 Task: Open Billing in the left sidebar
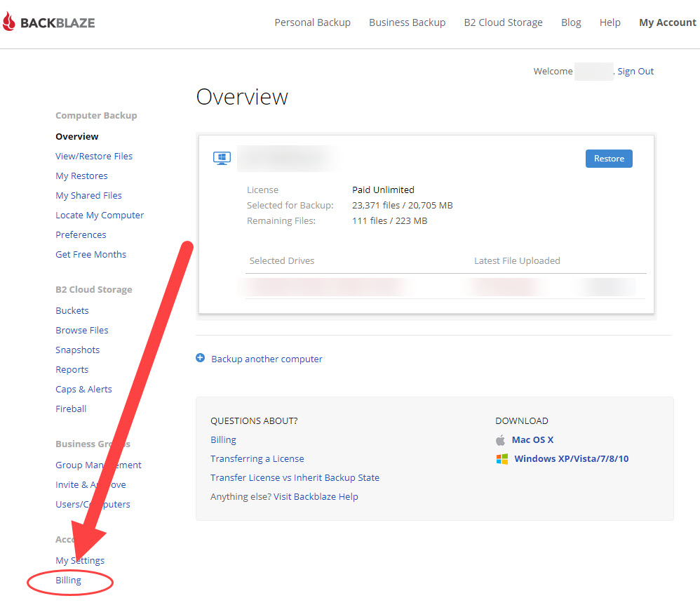tap(68, 581)
